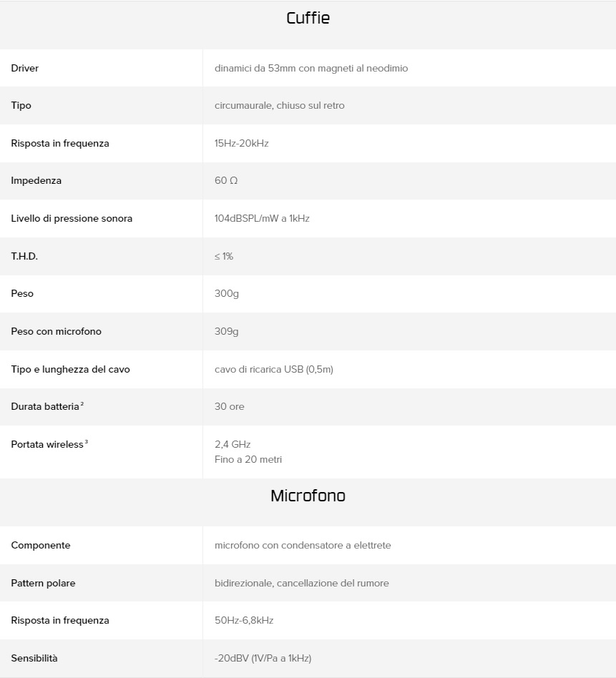Viewport: 616px width, 678px height.
Task: Click the 15Hz-20kHz frequency response value
Action: 241,144
